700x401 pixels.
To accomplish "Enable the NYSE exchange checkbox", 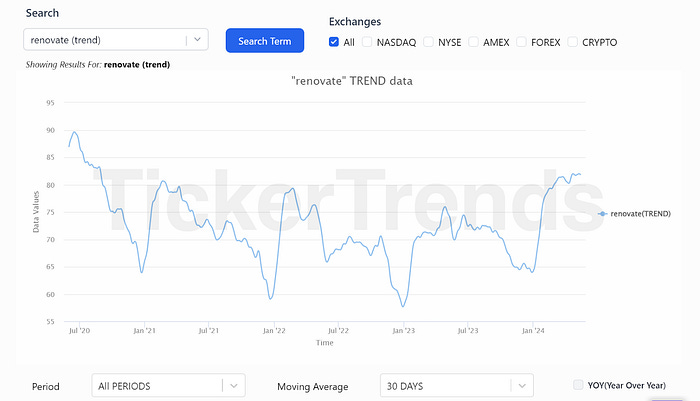I will 428,42.
